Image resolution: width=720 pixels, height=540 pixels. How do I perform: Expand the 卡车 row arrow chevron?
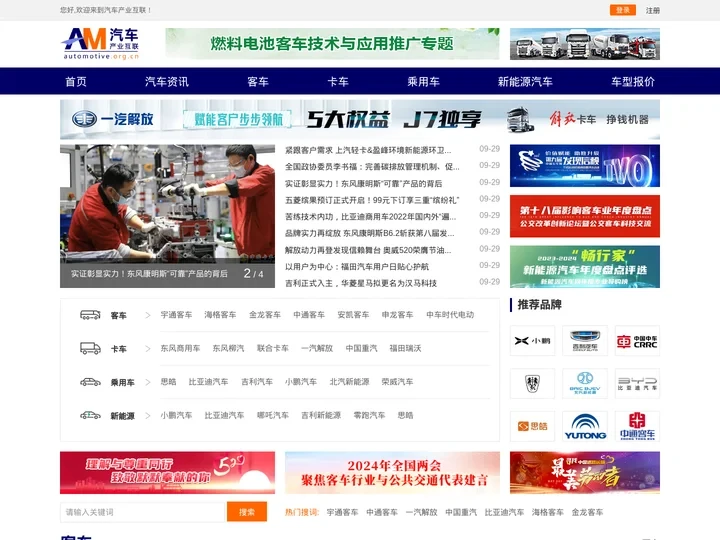point(147,349)
